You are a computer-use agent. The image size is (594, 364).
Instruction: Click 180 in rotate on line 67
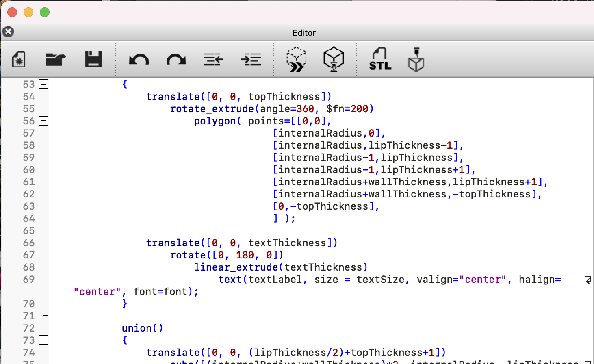(x=245, y=255)
